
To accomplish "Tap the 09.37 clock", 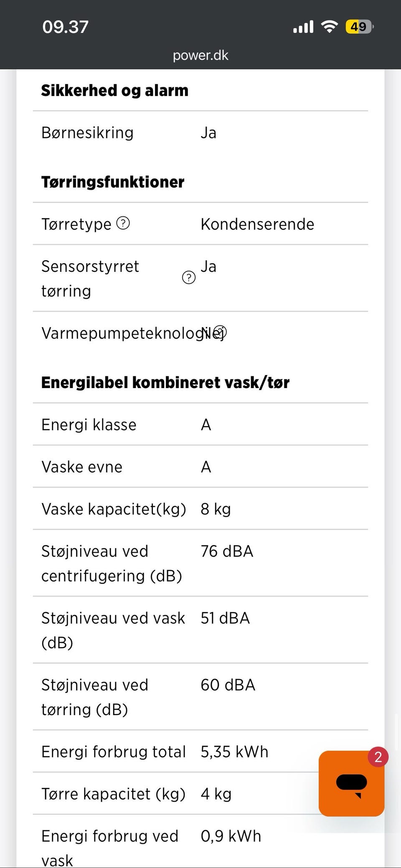I will (65, 27).
